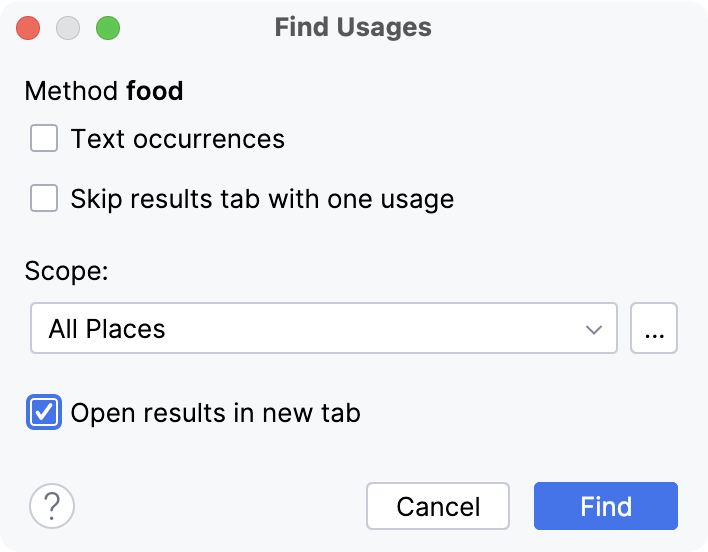The height and width of the screenshot is (552, 708).
Task: Open the All Places scope dropdown
Action: click(322, 329)
